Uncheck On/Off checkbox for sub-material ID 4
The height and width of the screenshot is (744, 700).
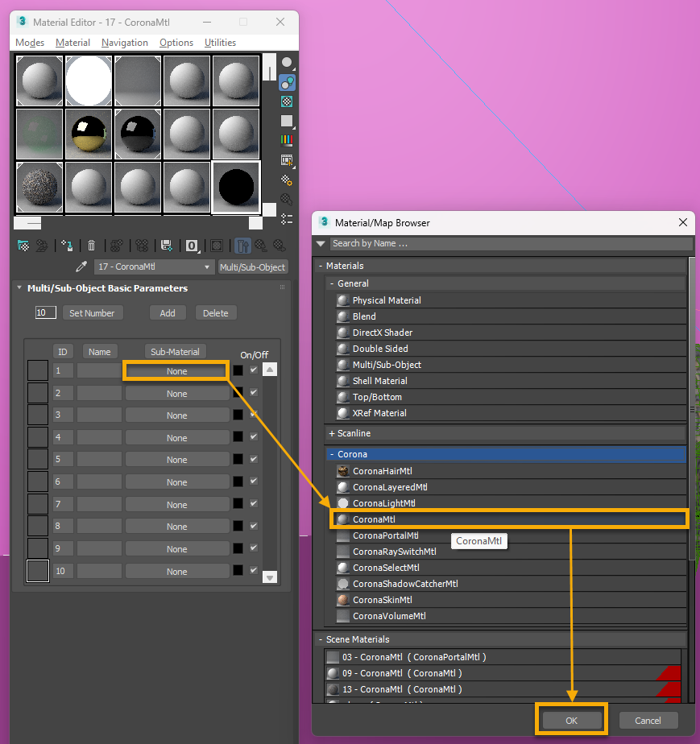(x=254, y=436)
